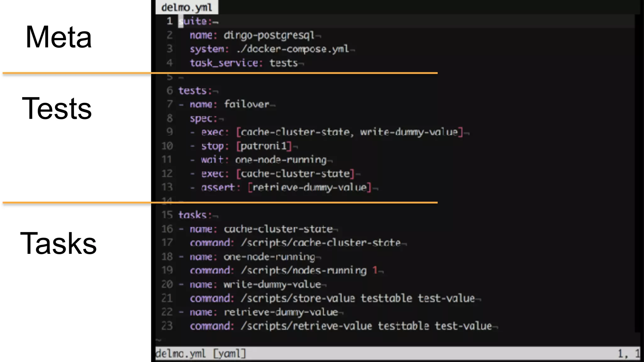Click 'name: write-dummy-value' on line 20
The height and width of the screenshot is (362, 644).
pos(255,284)
